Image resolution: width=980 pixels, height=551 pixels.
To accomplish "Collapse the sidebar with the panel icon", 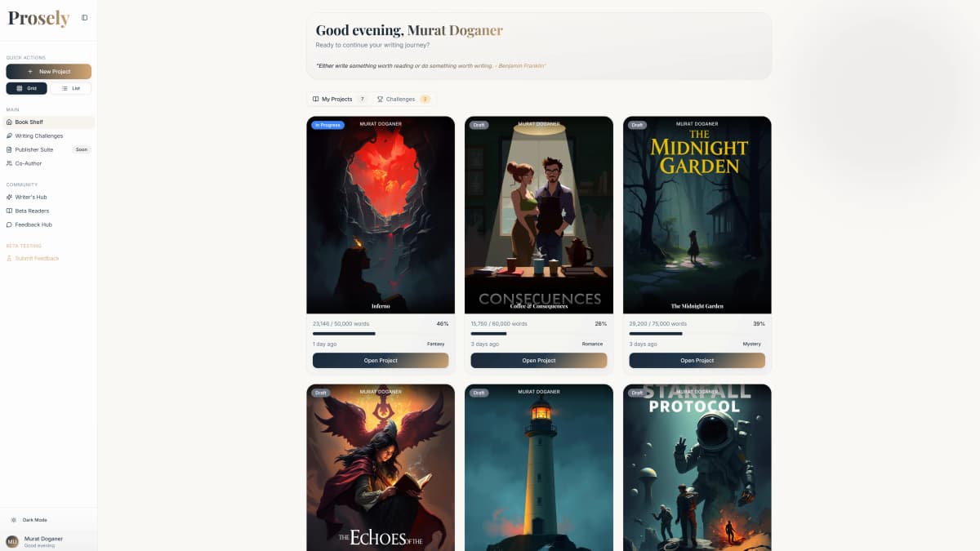I will click(x=84, y=16).
